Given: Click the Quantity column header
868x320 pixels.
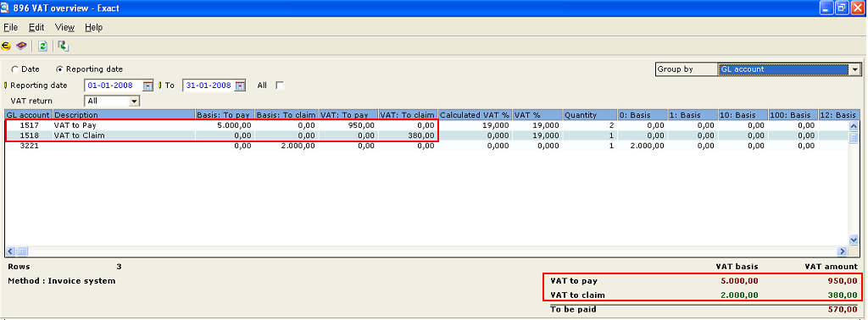Looking at the screenshot, I should [590, 115].
